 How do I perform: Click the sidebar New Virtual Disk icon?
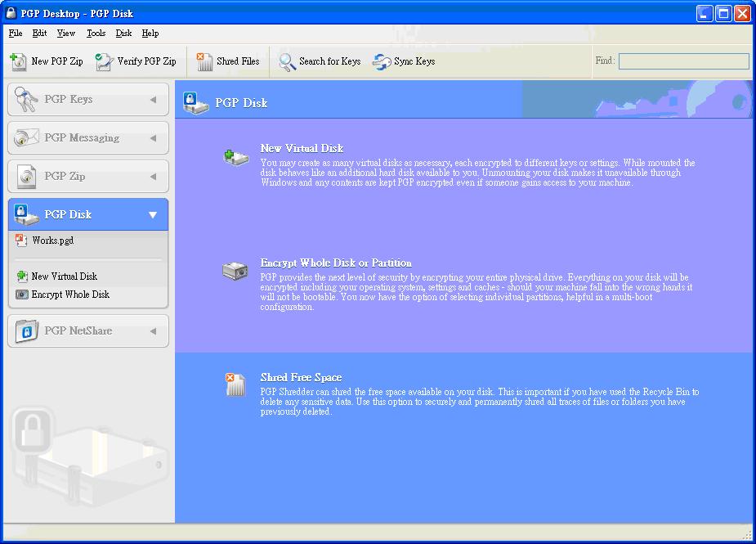(x=22, y=276)
